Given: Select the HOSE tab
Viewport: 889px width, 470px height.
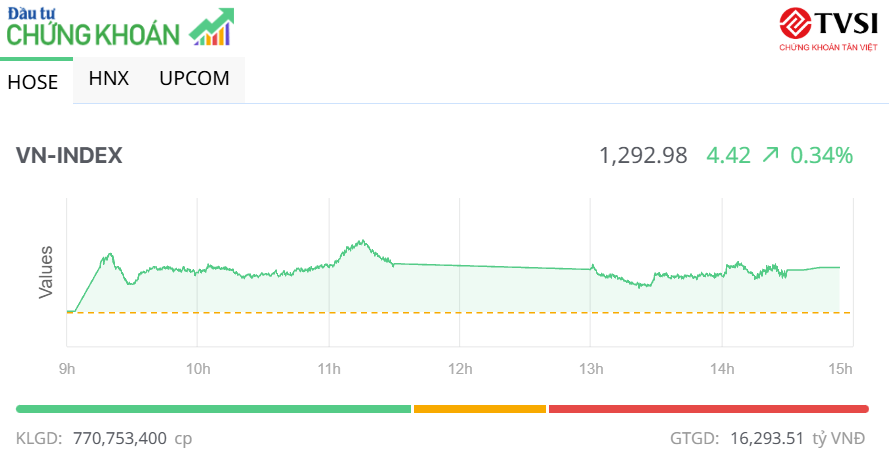Looking at the screenshot, I should (33, 82).
